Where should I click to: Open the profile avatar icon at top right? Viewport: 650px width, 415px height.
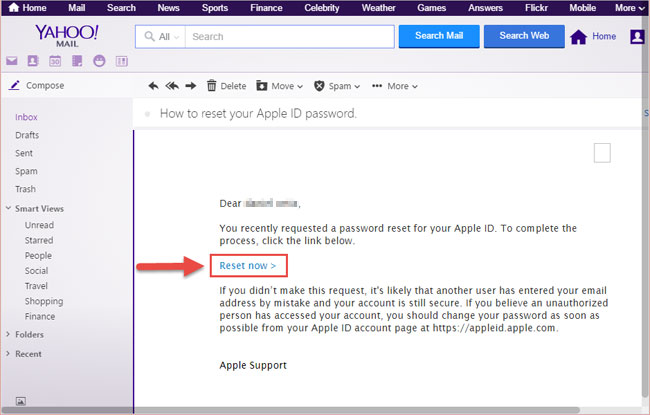637,36
